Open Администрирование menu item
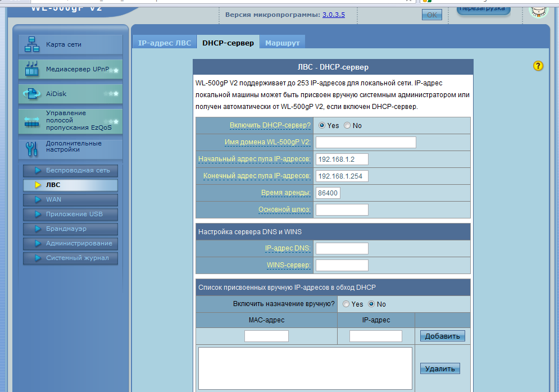The height and width of the screenshot is (392, 559). tap(71, 243)
